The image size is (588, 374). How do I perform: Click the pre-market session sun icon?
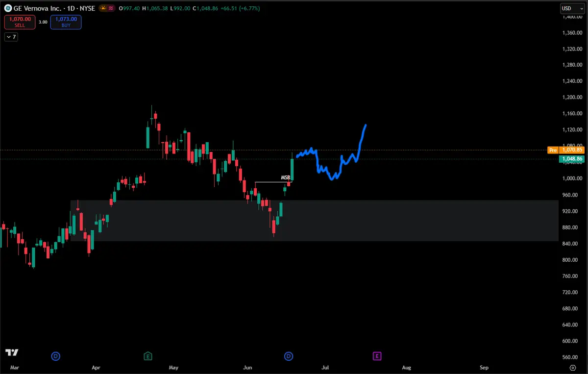tap(103, 8)
